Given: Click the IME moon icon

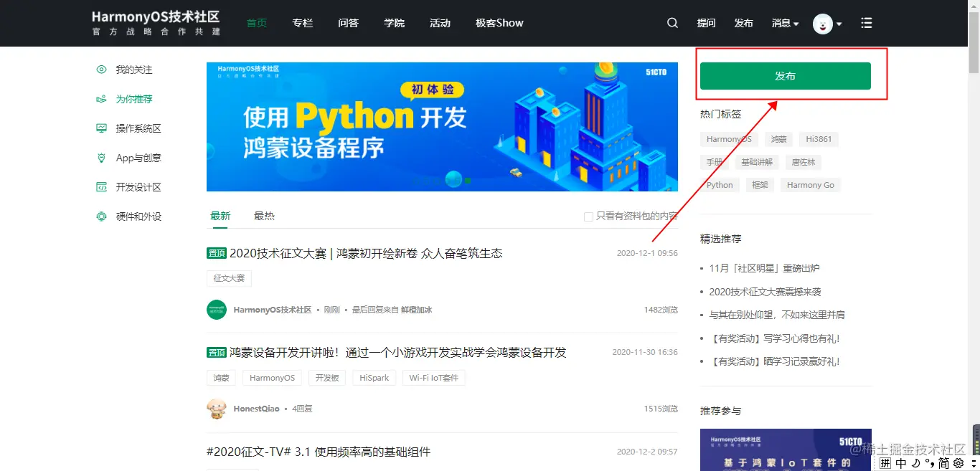Looking at the screenshot, I should 916,463.
